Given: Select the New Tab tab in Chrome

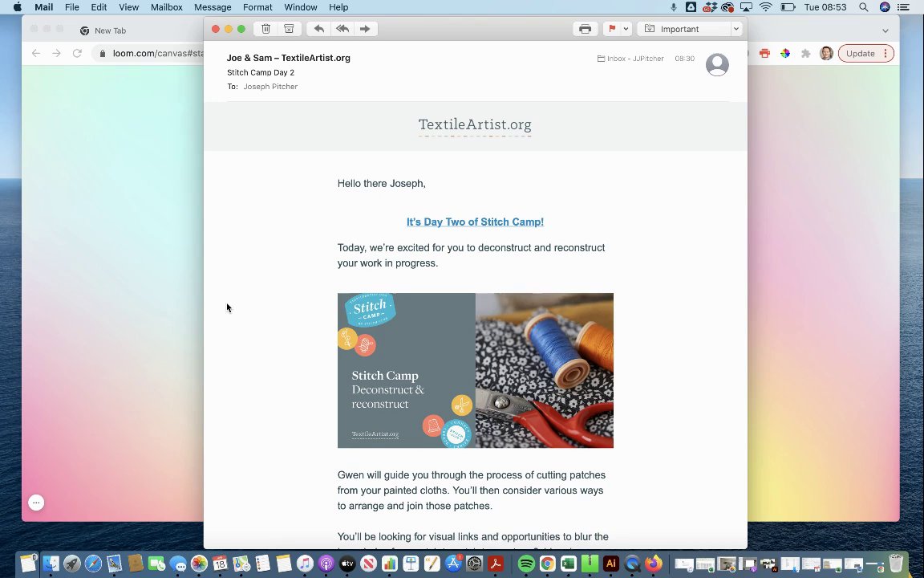Looking at the screenshot, I should (x=110, y=31).
